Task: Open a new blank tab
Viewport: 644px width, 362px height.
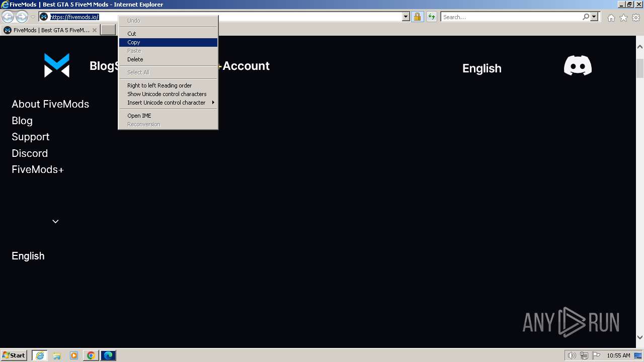Action: point(108,30)
